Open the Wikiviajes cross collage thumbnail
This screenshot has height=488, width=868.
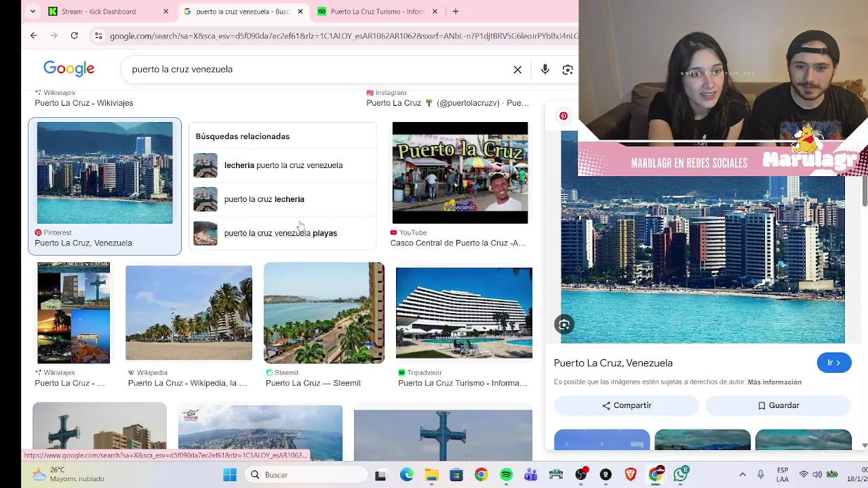click(x=73, y=313)
